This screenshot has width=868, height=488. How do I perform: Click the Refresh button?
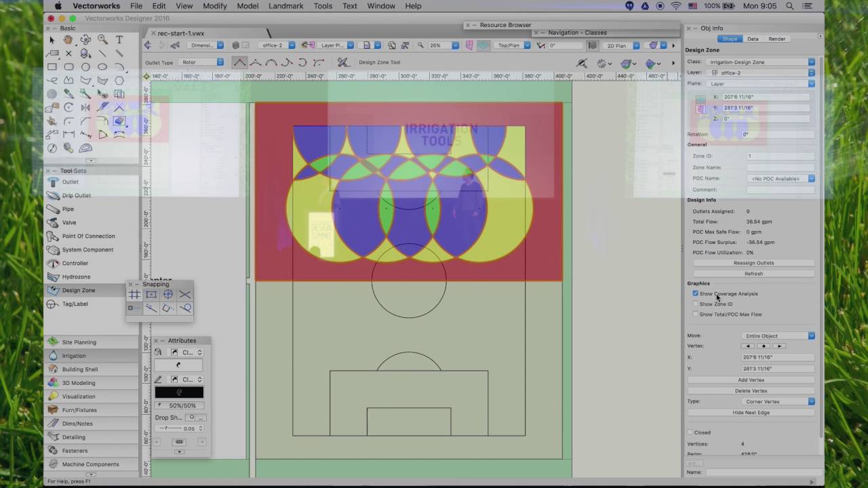point(753,274)
